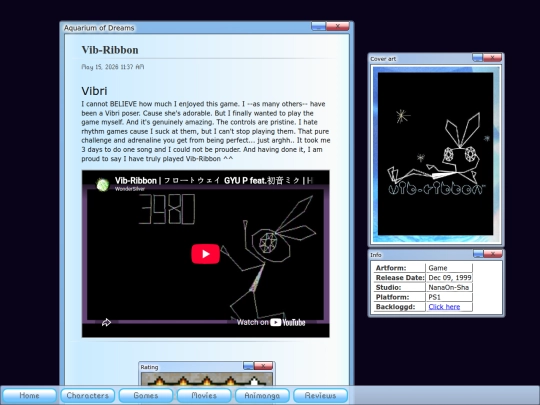
Task: Click the '3980' score in the video
Action: pos(167,209)
